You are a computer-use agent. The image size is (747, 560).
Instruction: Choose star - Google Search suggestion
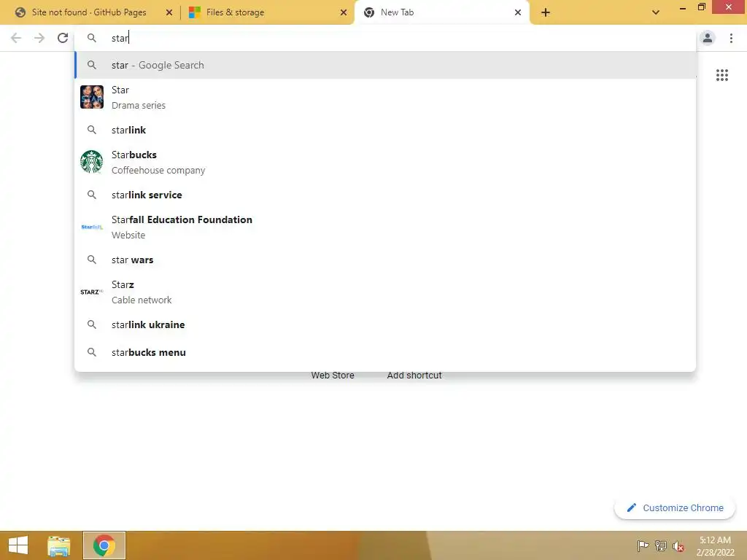[385, 65]
